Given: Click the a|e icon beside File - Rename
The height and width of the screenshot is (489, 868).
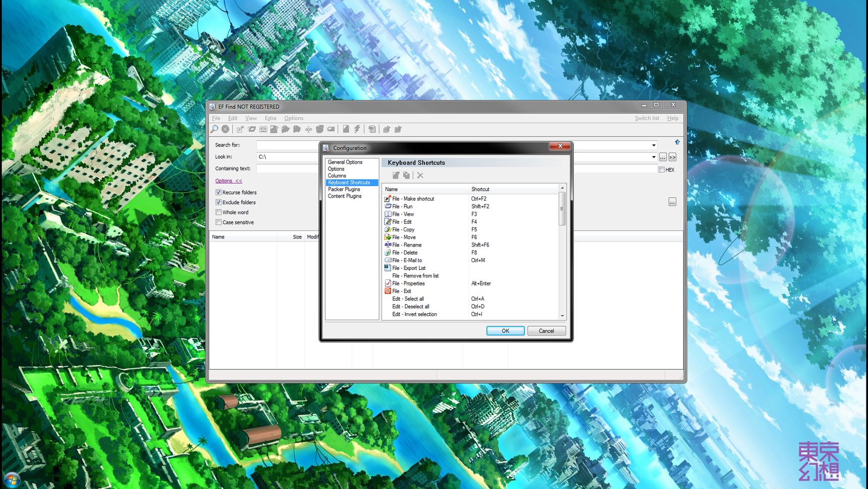Looking at the screenshot, I should click(388, 244).
